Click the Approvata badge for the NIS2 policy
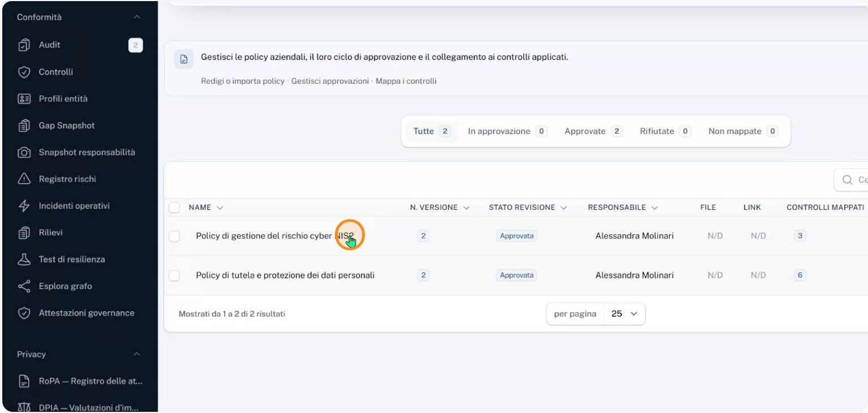The image size is (868, 413). point(517,236)
